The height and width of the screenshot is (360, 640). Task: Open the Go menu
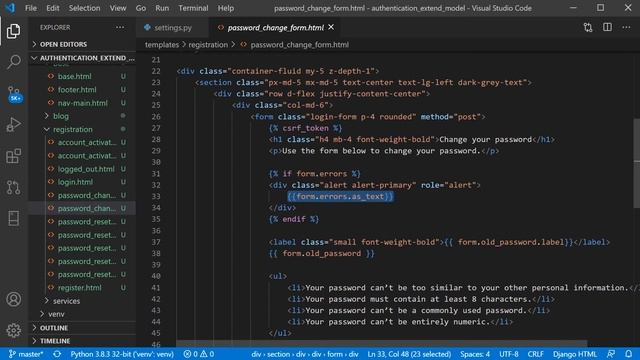point(141,8)
